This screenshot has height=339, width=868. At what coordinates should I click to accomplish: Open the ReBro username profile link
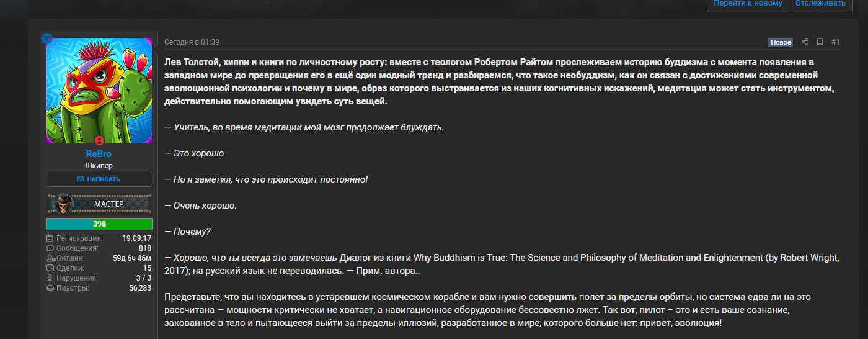click(99, 154)
